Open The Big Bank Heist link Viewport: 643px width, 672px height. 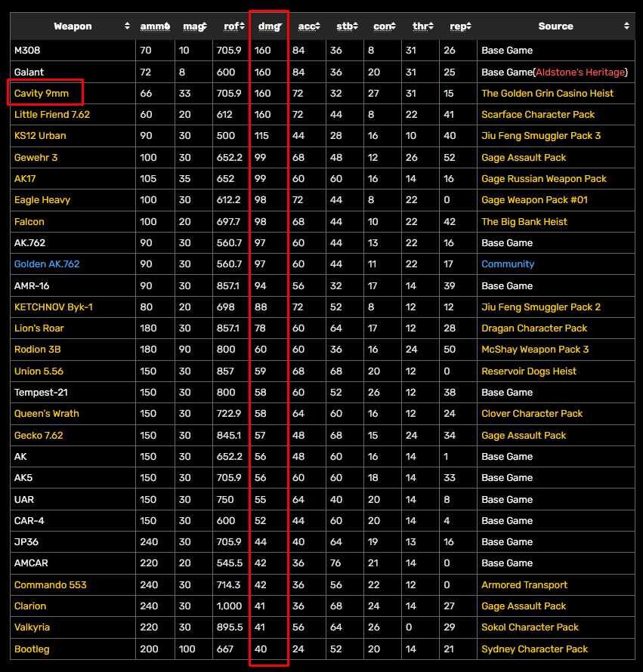(x=524, y=221)
